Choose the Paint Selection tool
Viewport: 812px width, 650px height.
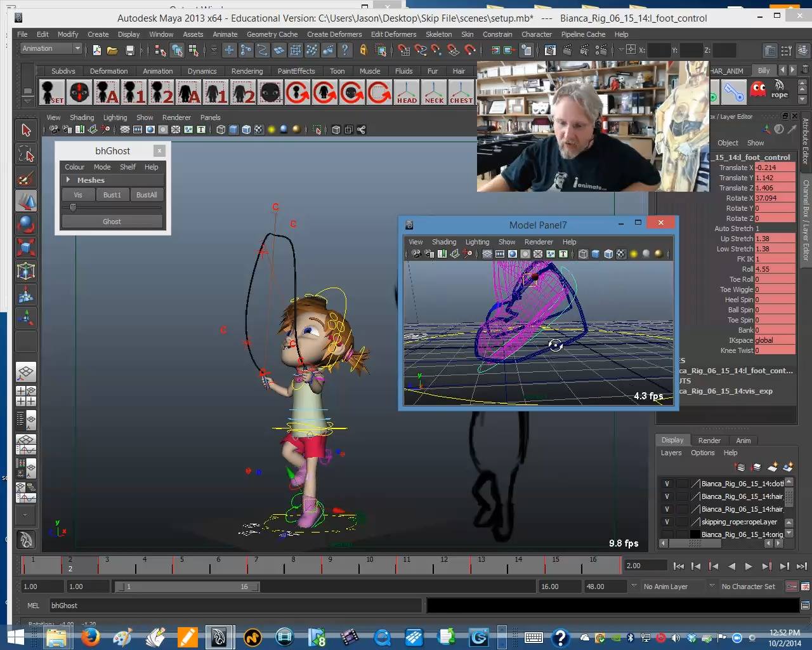(26, 178)
